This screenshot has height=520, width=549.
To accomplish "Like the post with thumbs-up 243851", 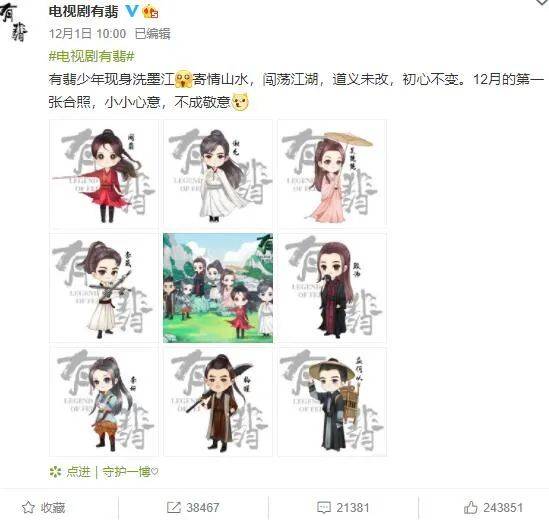I will coord(471,507).
